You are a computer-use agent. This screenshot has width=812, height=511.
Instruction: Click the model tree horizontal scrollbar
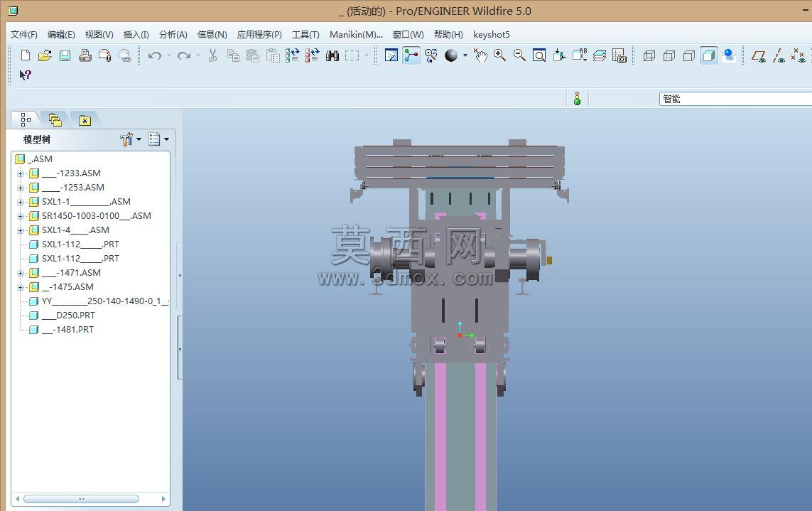81,498
